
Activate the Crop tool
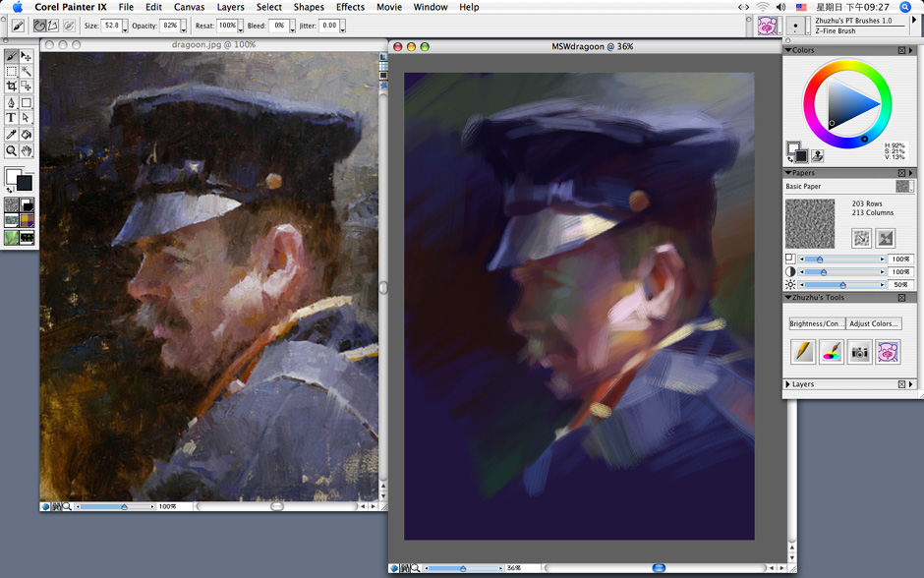(11, 87)
